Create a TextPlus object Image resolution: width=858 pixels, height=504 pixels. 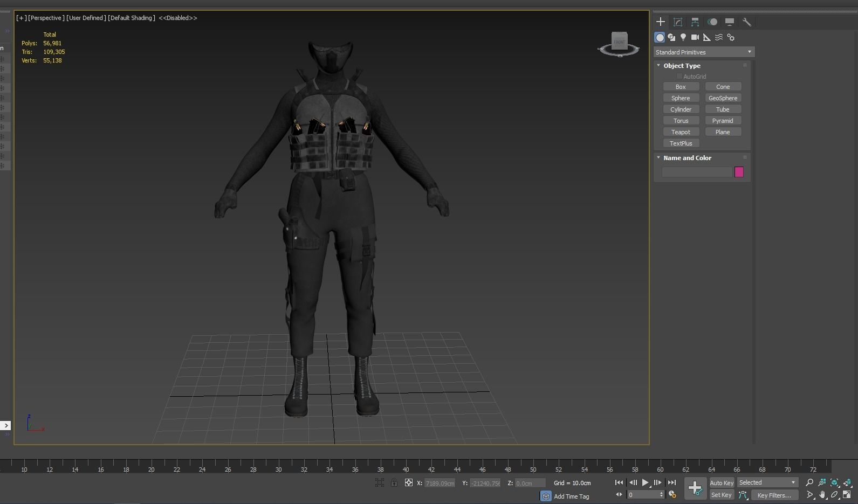(x=681, y=143)
